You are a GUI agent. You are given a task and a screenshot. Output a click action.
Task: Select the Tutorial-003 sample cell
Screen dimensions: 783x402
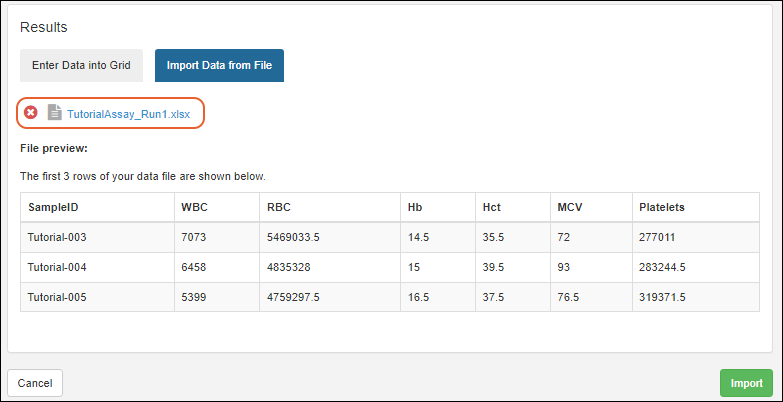[62, 237]
